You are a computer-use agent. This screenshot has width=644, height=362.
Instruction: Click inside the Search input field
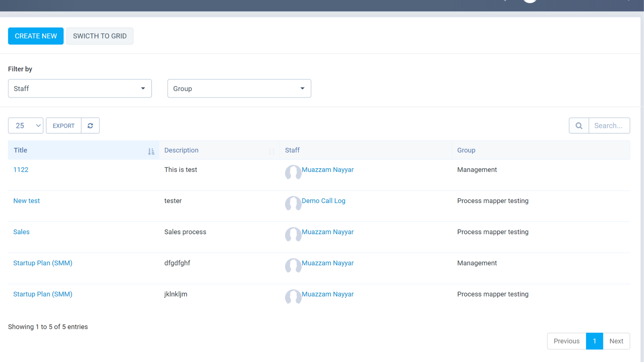click(x=609, y=125)
